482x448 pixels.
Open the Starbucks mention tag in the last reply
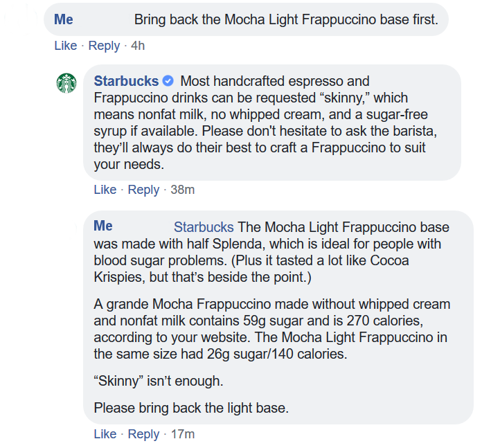(204, 227)
